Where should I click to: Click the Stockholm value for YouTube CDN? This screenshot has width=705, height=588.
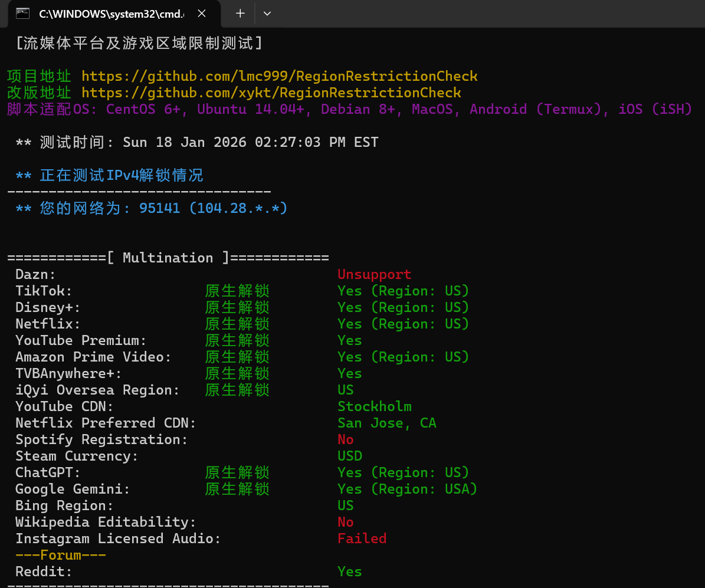tap(374, 406)
